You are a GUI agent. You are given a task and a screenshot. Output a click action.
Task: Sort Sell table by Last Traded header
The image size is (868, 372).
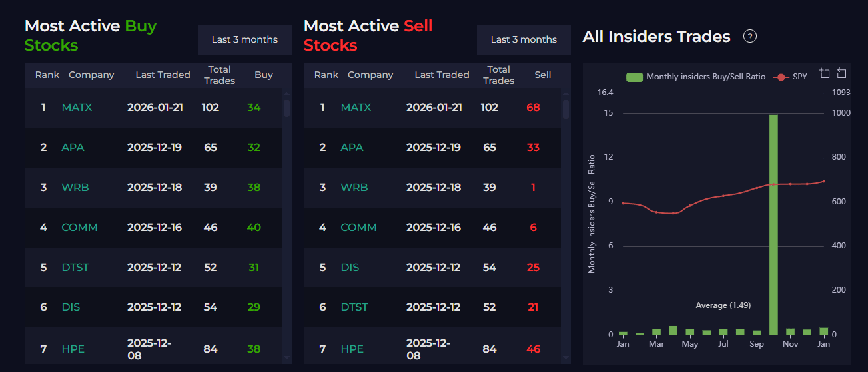pyautogui.click(x=442, y=75)
